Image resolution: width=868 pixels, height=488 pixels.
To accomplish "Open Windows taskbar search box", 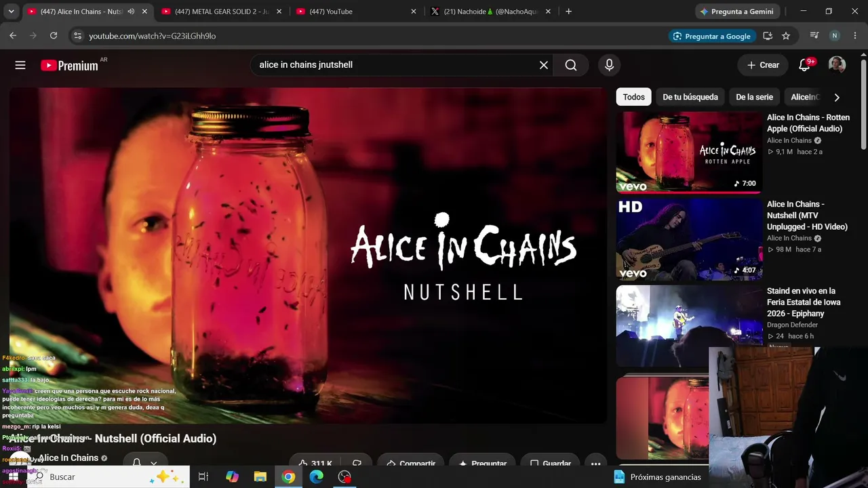I will pos(108,477).
